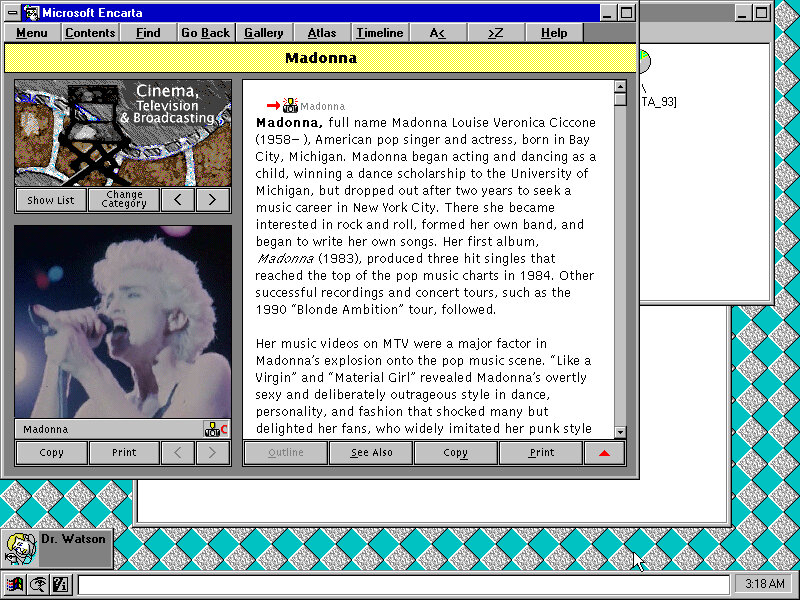Go to next category with right arrow
Screen dimensions: 800x600
[x=212, y=200]
